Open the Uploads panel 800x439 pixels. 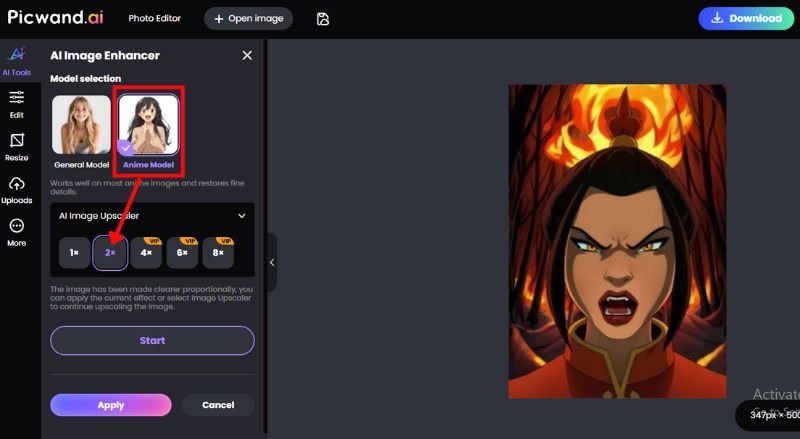point(16,188)
